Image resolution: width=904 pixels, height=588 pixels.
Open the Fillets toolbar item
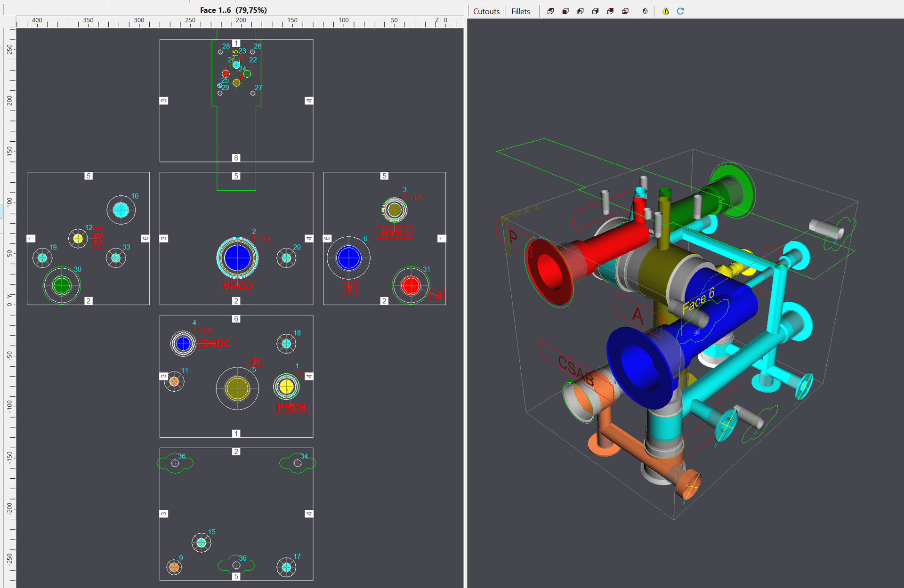coord(520,11)
